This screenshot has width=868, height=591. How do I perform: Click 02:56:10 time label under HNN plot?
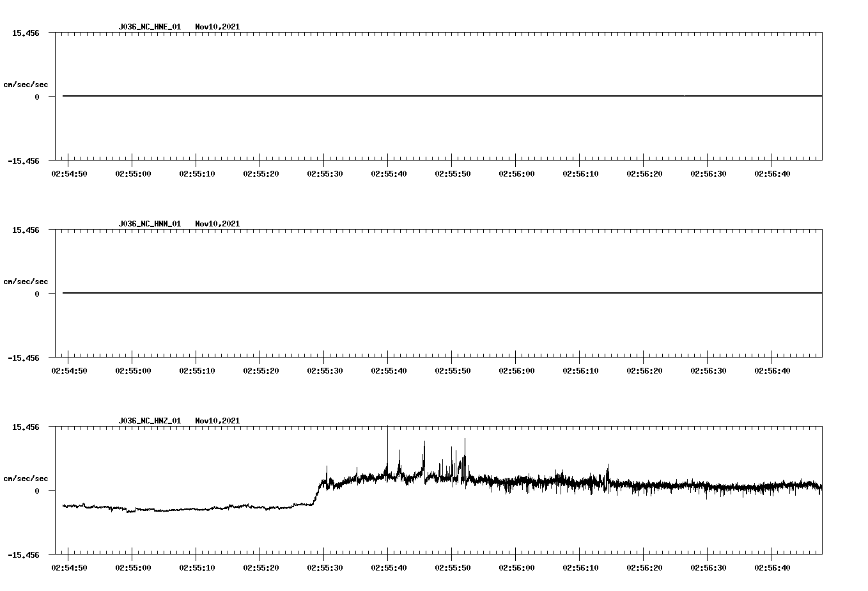point(580,371)
